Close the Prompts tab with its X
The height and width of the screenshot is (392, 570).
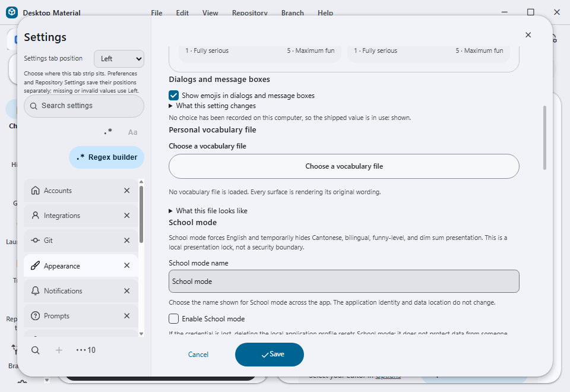pyautogui.click(x=127, y=315)
